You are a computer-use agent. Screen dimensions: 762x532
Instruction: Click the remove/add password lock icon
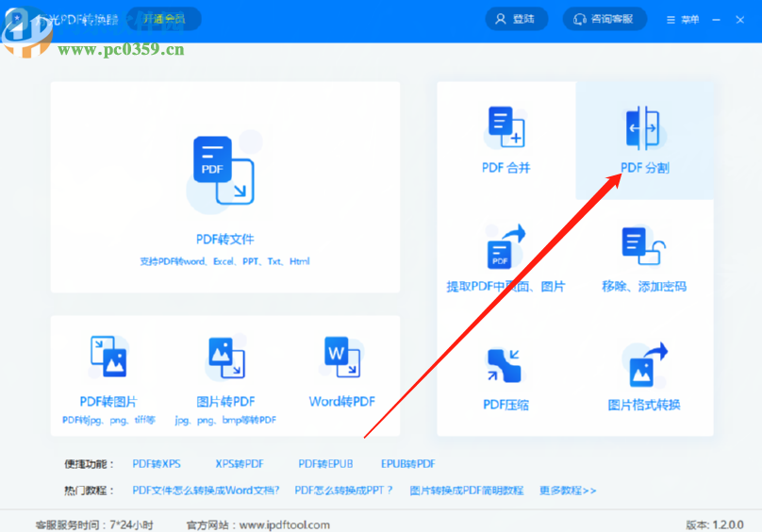click(643, 246)
